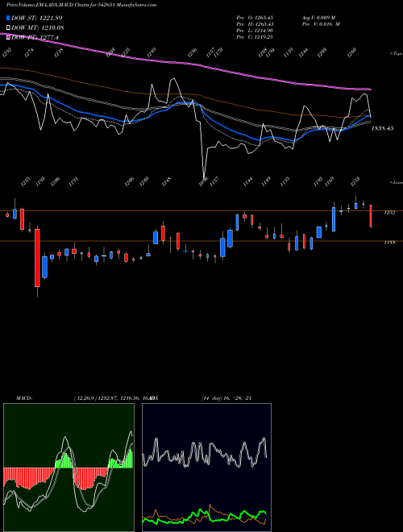This screenshot has height=532, width=403.
Task: Select the 'DOW MT: 1210.08' legend text
Action: tap(38, 28)
